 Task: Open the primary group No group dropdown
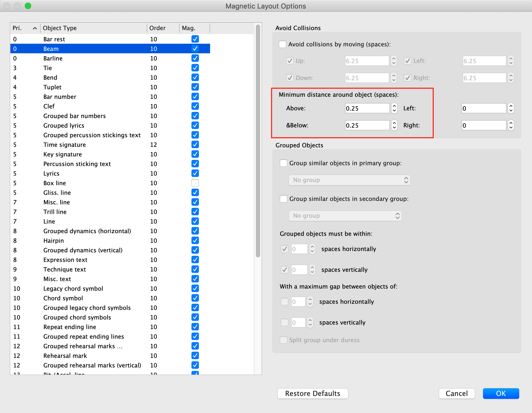point(349,180)
